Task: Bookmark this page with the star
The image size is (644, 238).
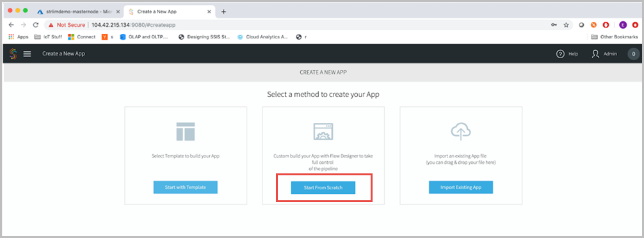Action: [x=566, y=25]
